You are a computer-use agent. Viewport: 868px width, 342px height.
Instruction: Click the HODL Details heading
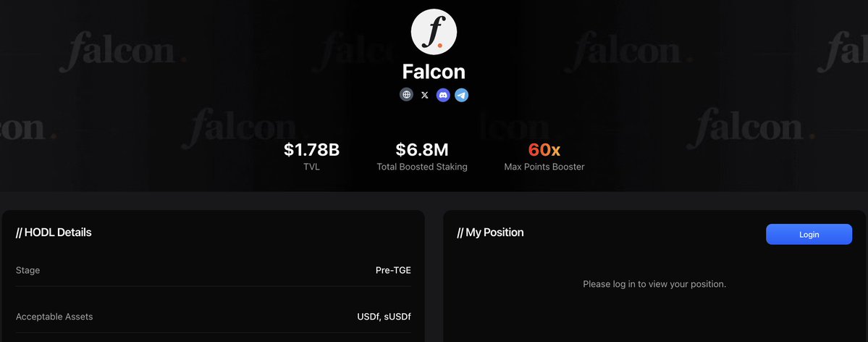[54, 233]
